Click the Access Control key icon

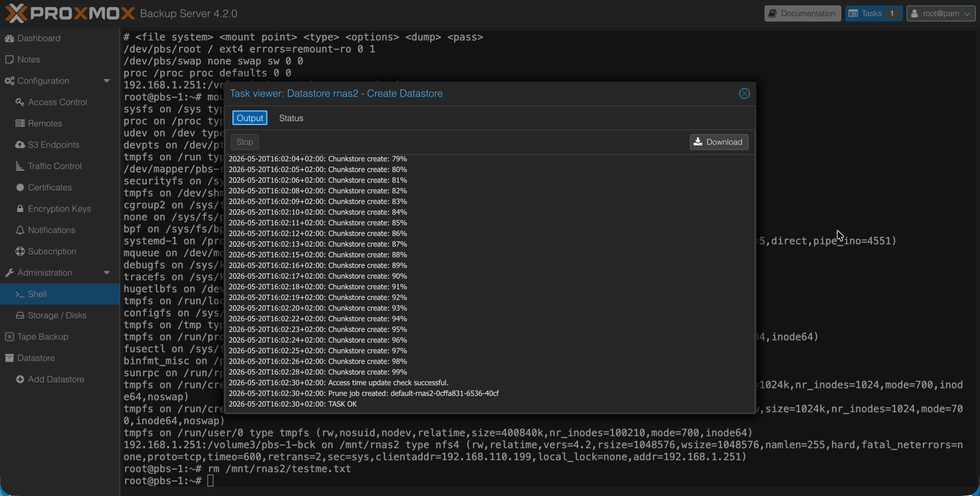coord(20,102)
